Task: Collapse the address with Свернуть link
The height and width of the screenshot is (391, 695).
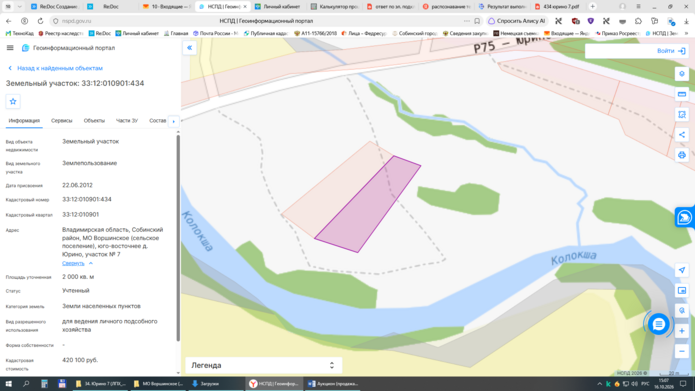Action: click(x=77, y=263)
